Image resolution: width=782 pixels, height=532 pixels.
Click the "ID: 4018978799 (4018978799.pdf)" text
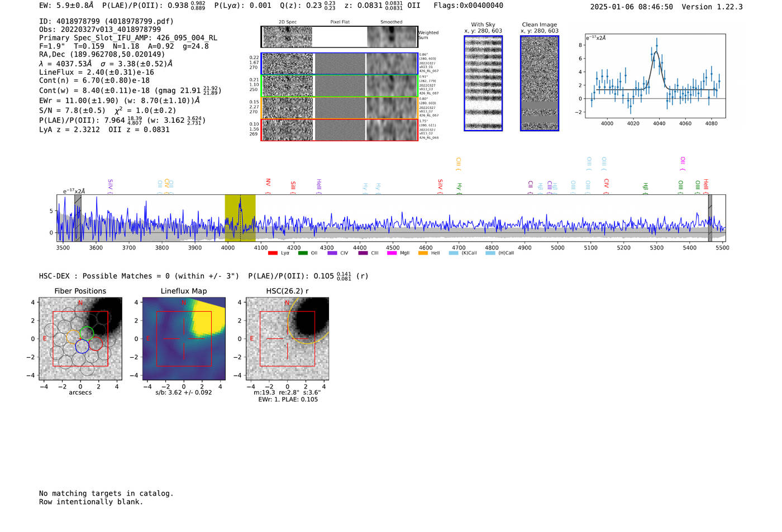click(106, 21)
